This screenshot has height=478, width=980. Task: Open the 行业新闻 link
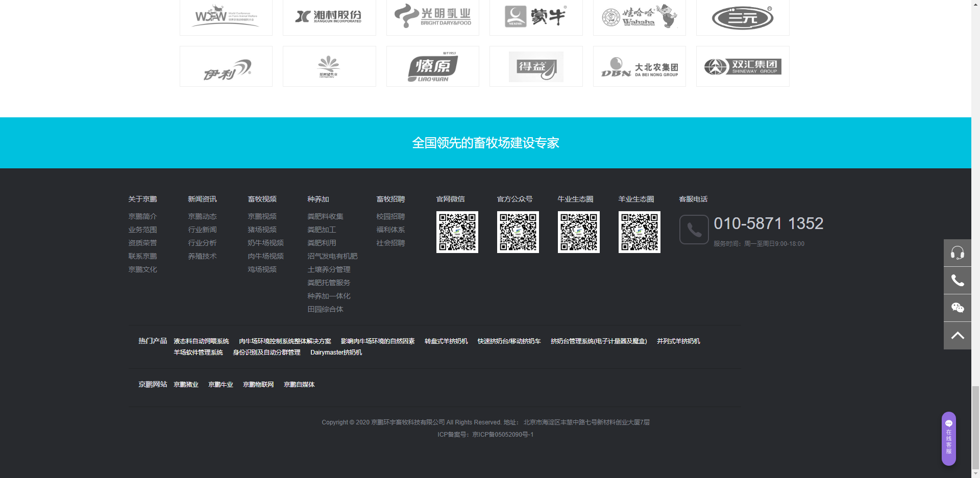202,230
